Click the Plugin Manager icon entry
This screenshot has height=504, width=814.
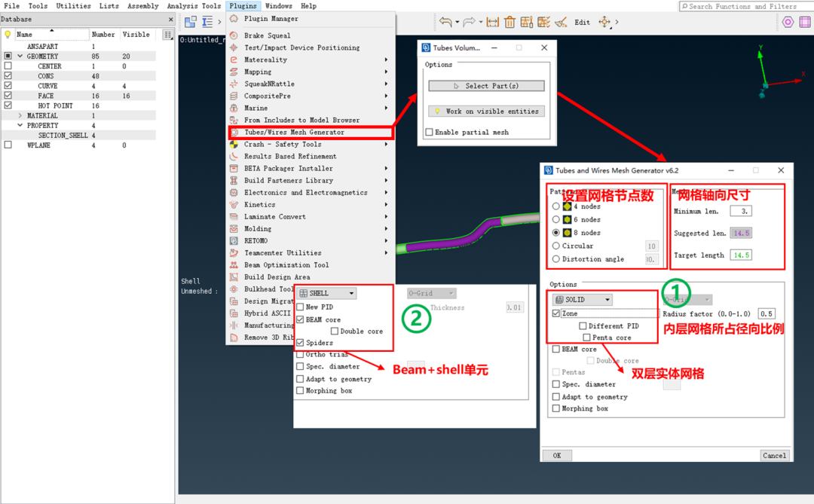point(234,18)
